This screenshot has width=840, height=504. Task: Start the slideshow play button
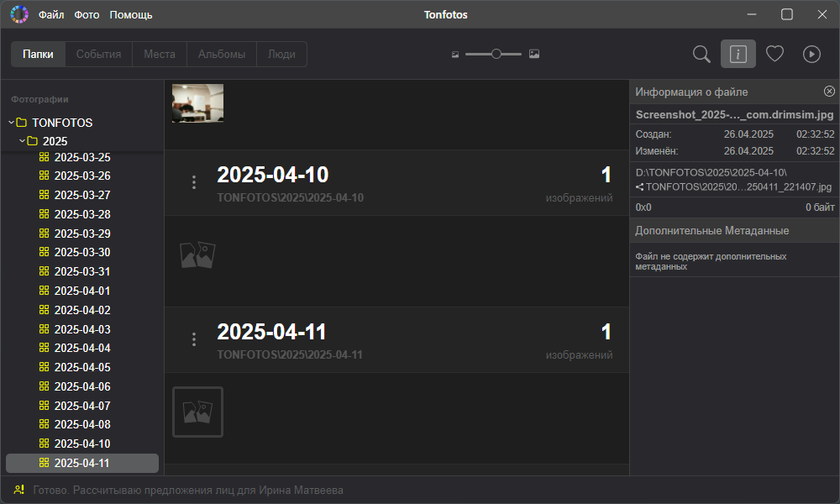pyautogui.click(x=811, y=54)
